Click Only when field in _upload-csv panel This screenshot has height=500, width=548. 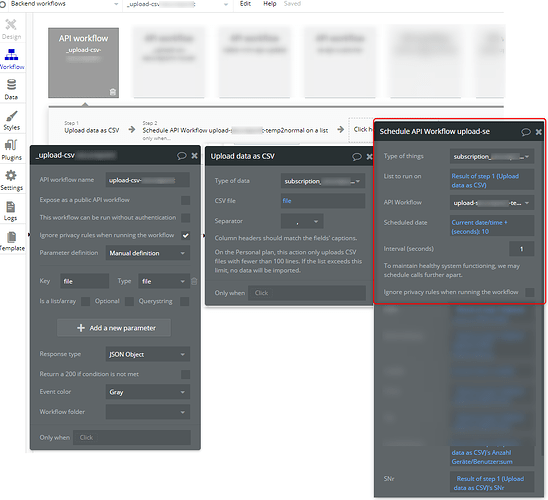point(132,438)
